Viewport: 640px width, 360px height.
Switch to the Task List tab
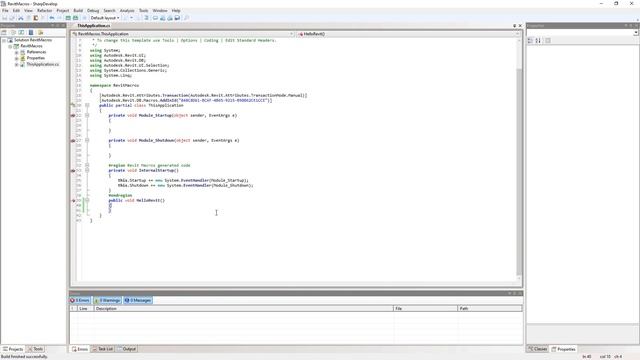coord(102,349)
